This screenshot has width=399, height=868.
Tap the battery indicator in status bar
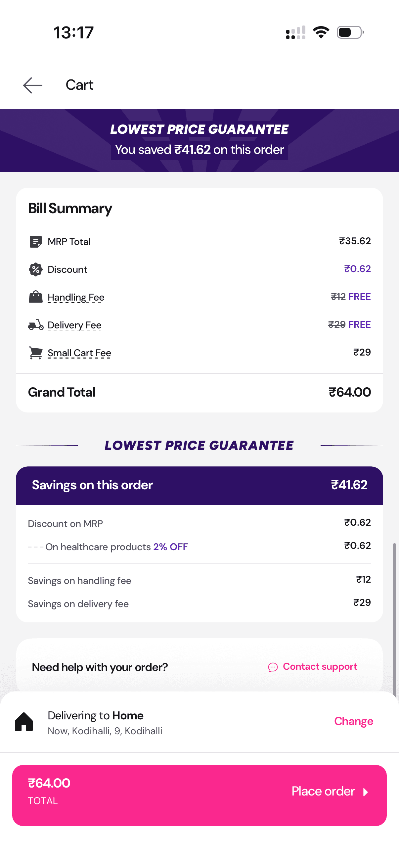tap(350, 32)
